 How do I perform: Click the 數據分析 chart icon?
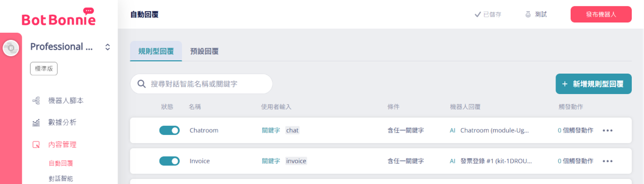click(x=36, y=123)
